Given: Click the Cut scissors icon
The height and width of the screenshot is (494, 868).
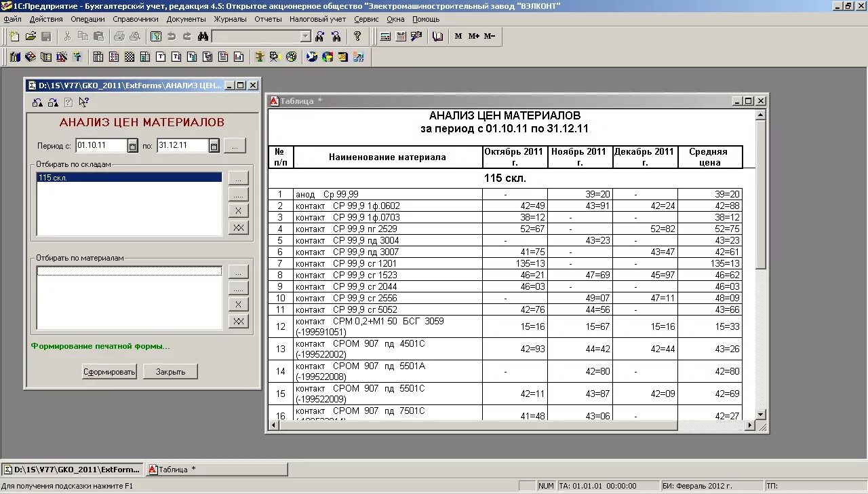Looking at the screenshot, I should pyautogui.click(x=67, y=36).
